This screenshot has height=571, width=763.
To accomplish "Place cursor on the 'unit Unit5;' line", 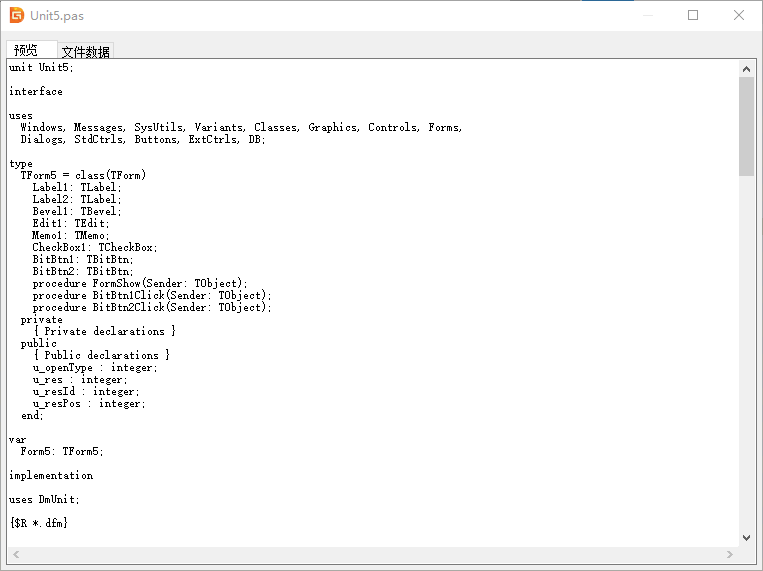I will 41,68.
